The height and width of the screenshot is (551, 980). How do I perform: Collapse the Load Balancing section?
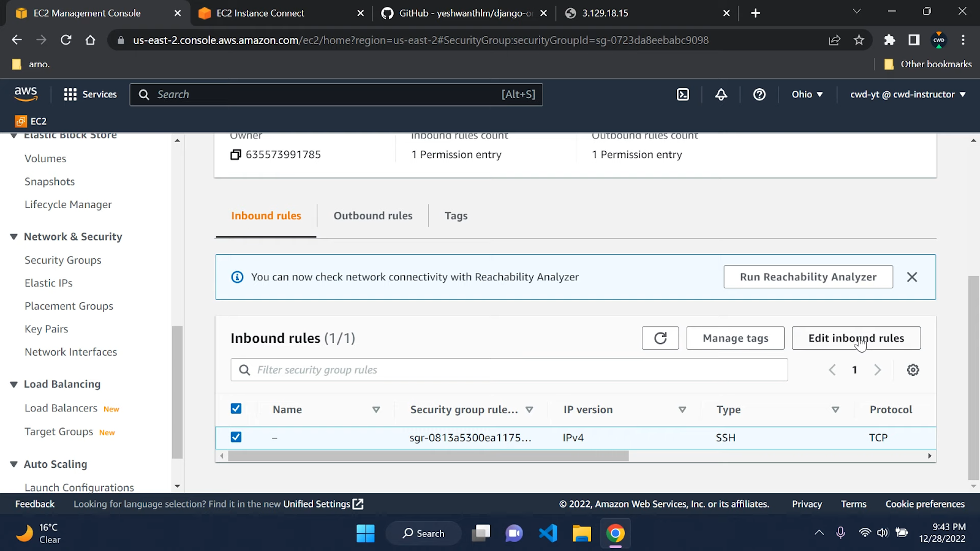point(13,384)
